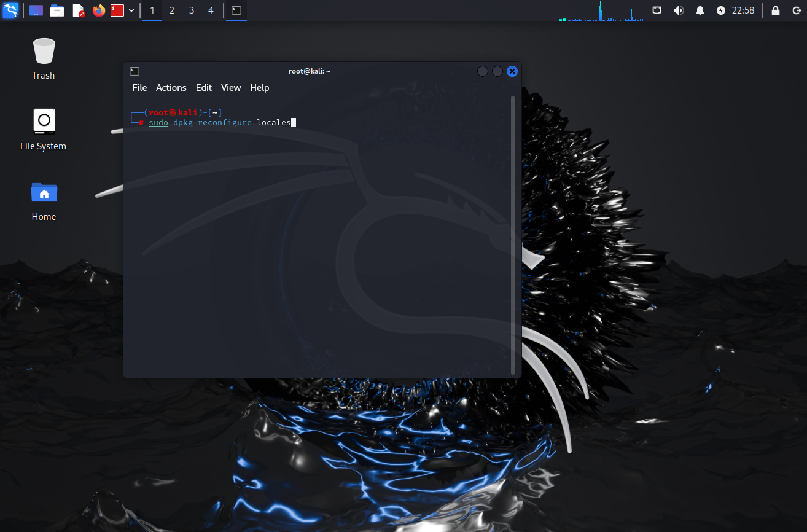This screenshot has height=532, width=807.
Task: Click the 'dpkg-reconfigure' command text
Action: (x=212, y=123)
